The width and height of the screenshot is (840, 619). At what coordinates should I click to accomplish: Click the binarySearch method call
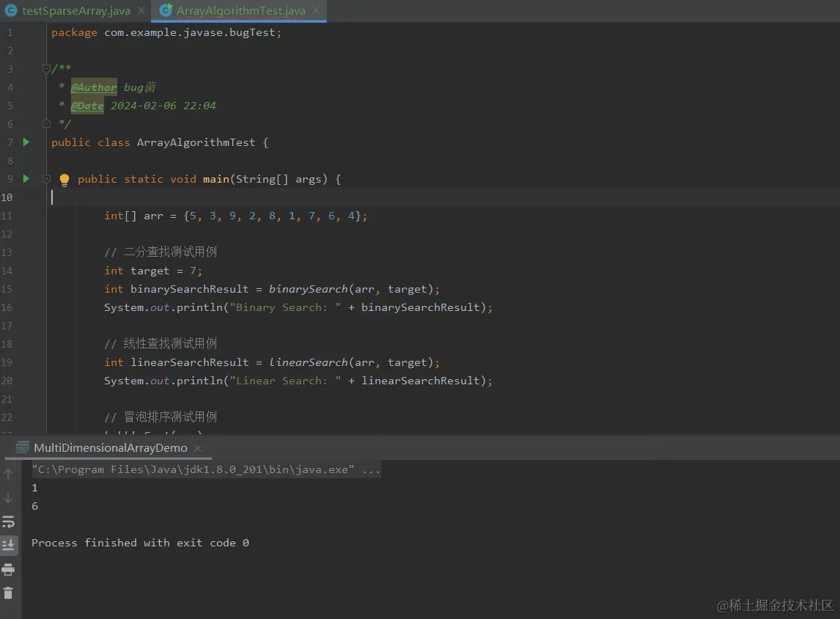[x=308, y=289]
